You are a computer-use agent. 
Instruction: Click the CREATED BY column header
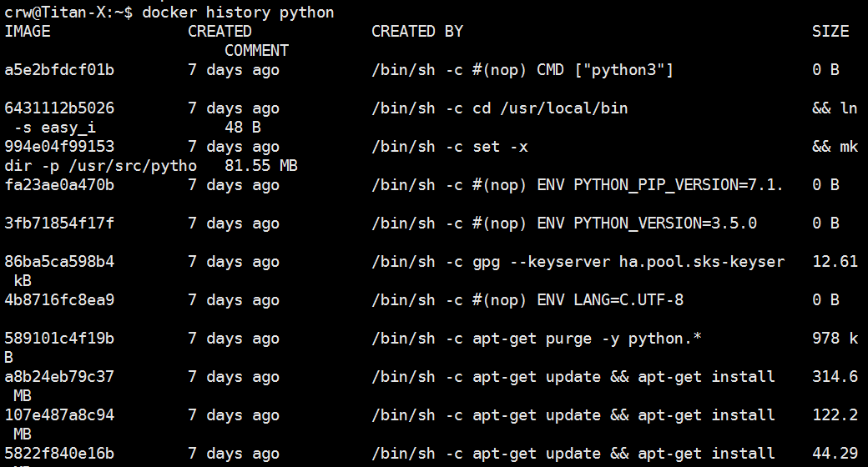click(x=417, y=32)
